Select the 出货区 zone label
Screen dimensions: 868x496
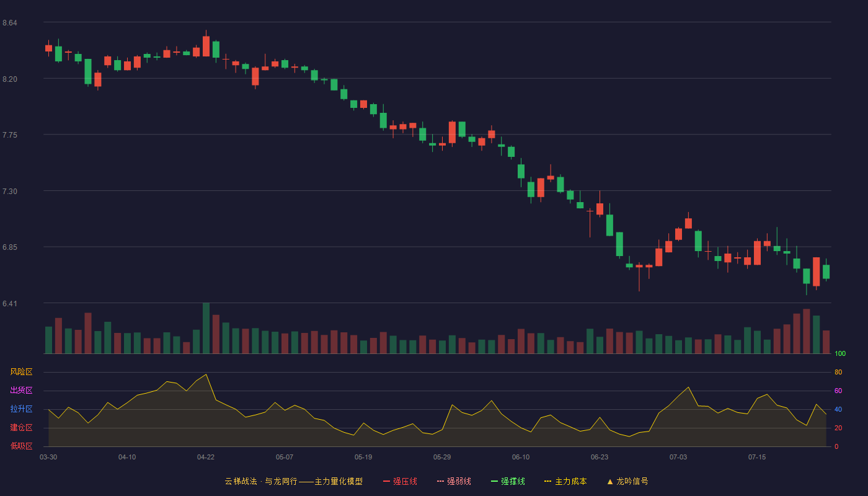tap(21, 391)
